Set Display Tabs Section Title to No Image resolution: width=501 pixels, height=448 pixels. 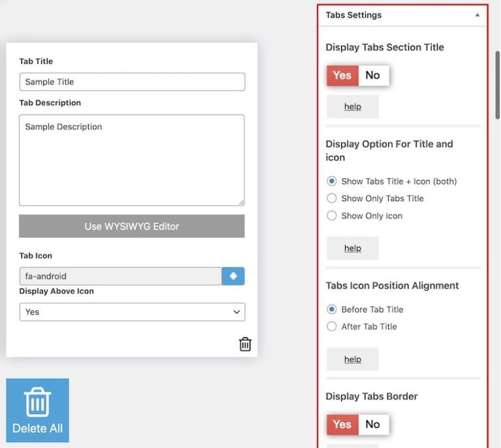[x=373, y=75]
